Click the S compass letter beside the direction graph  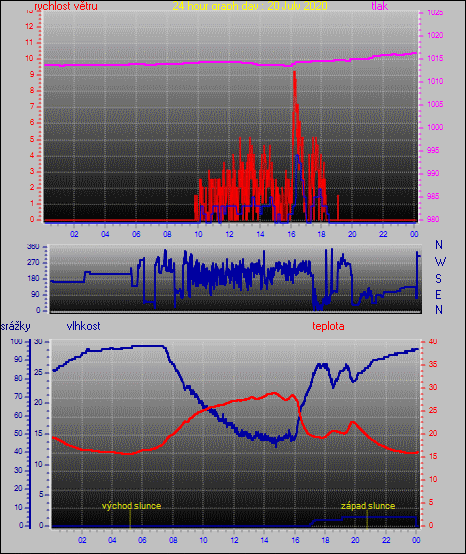[438, 279]
